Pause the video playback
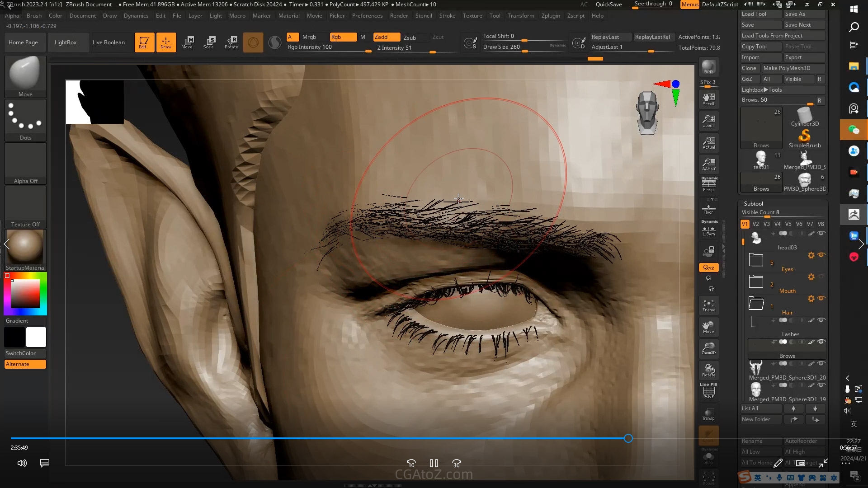The width and height of the screenshot is (868, 488). (x=434, y=463)
